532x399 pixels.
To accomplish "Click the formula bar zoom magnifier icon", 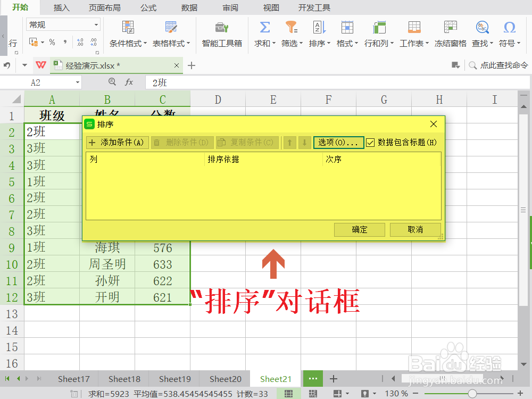I will click(112, 82).
